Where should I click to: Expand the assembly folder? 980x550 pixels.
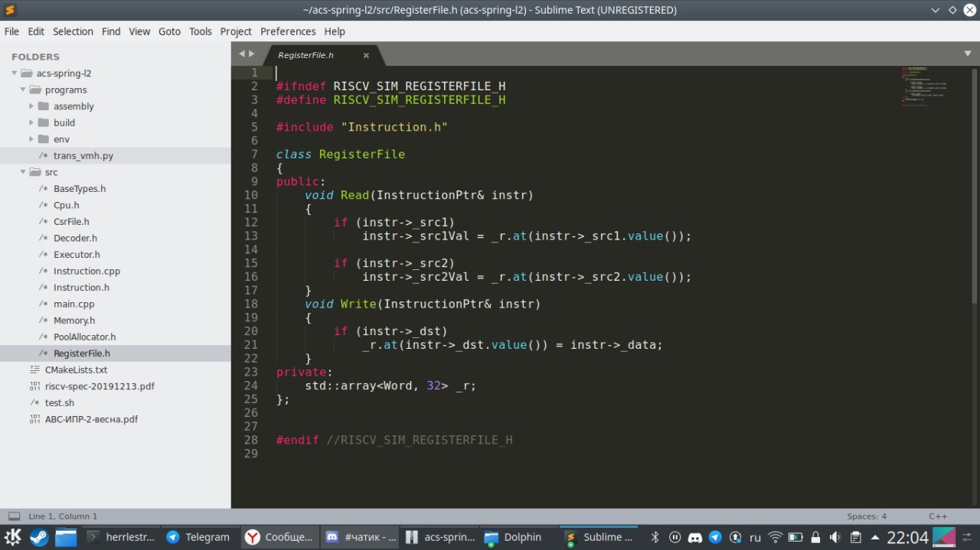pyautogui.click(x=31, y=106)
